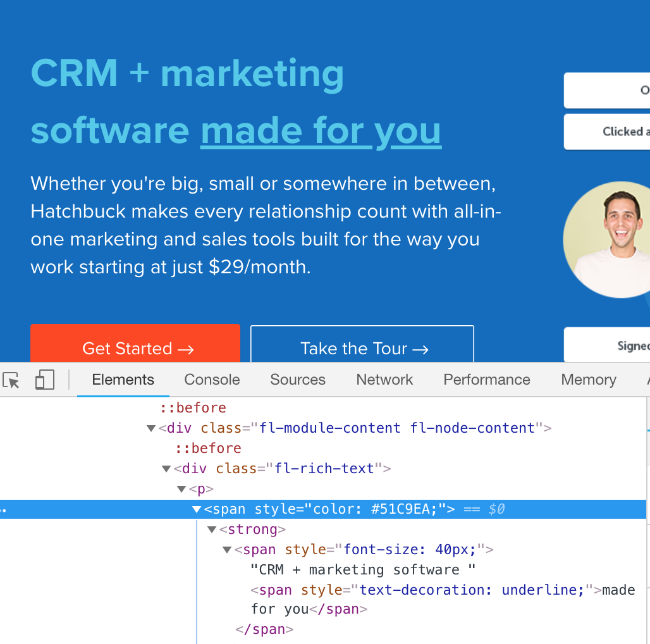Select the ::before pseudo-element under fl-module-content
650x644 pixels.
(x=208, y=449)
